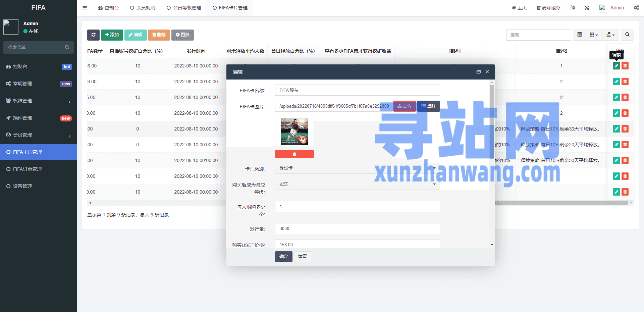Click the delete icon in first row

tap(625, 66)
